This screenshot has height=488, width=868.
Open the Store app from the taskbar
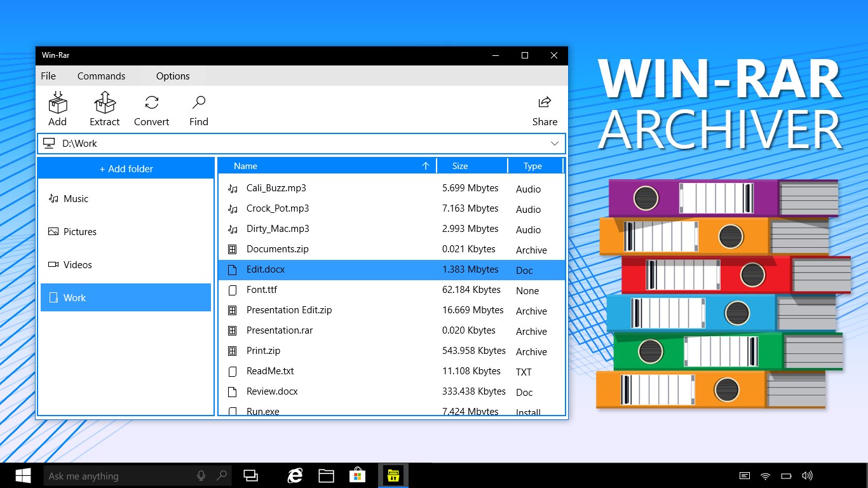[358, 476]
